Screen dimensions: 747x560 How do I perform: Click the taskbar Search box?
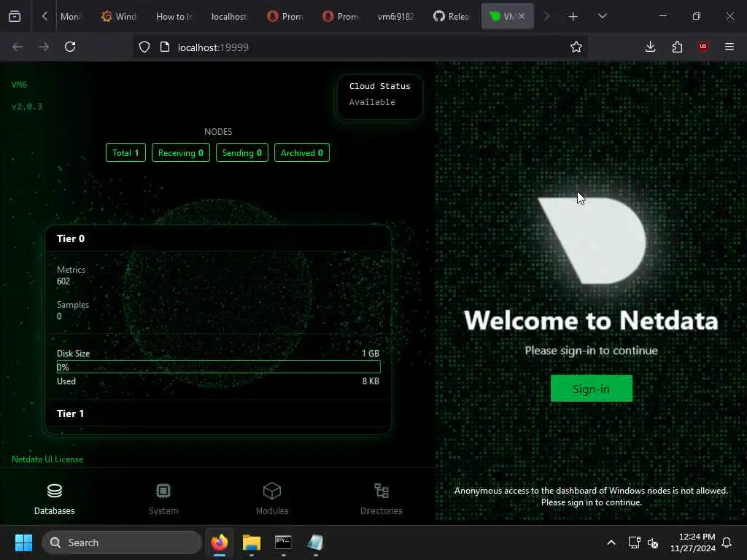pos(122,542)
